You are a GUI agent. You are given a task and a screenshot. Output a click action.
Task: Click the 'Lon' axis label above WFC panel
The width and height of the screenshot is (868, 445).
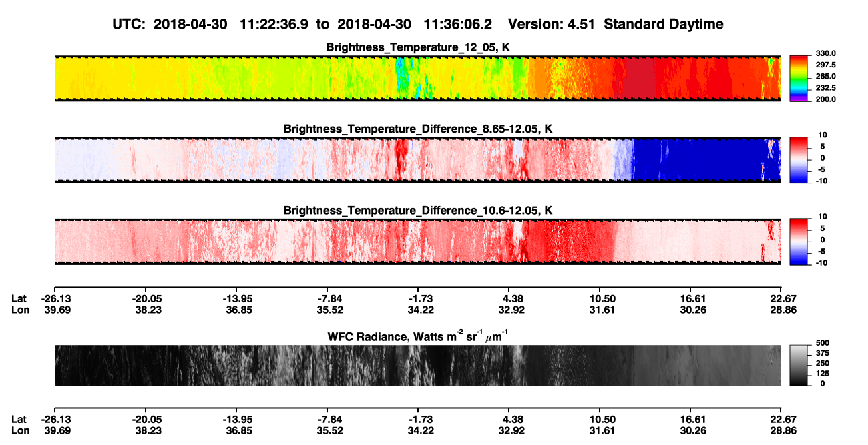20,310
